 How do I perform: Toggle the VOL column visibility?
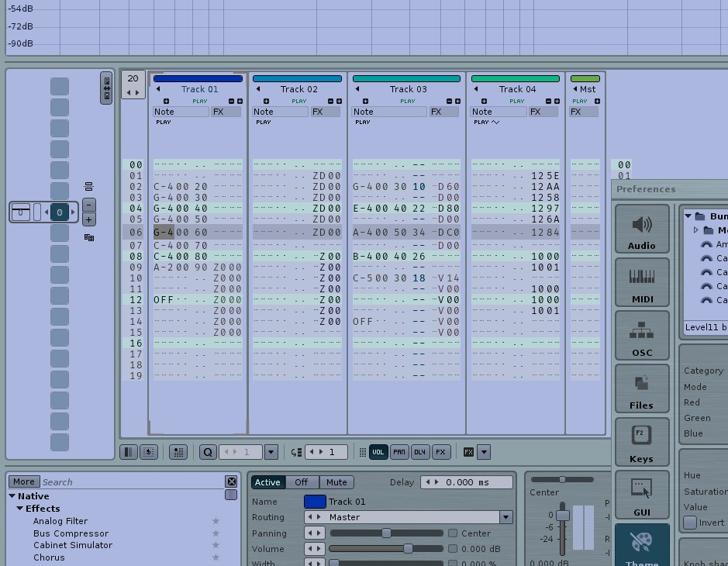(378, 452)
